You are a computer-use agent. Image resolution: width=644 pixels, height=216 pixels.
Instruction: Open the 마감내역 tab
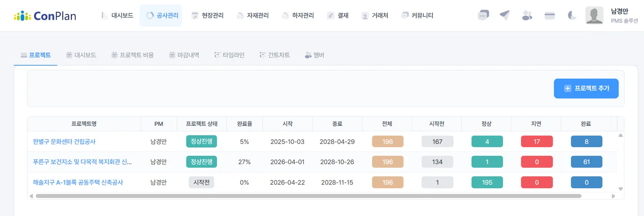coord(184,55)
